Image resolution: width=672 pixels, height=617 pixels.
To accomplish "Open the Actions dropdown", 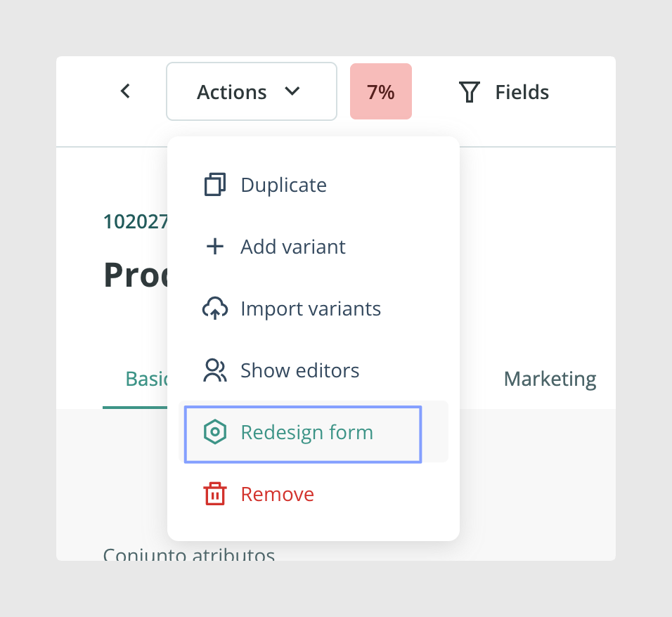I will pyautogui.click(x=252, y=91).
